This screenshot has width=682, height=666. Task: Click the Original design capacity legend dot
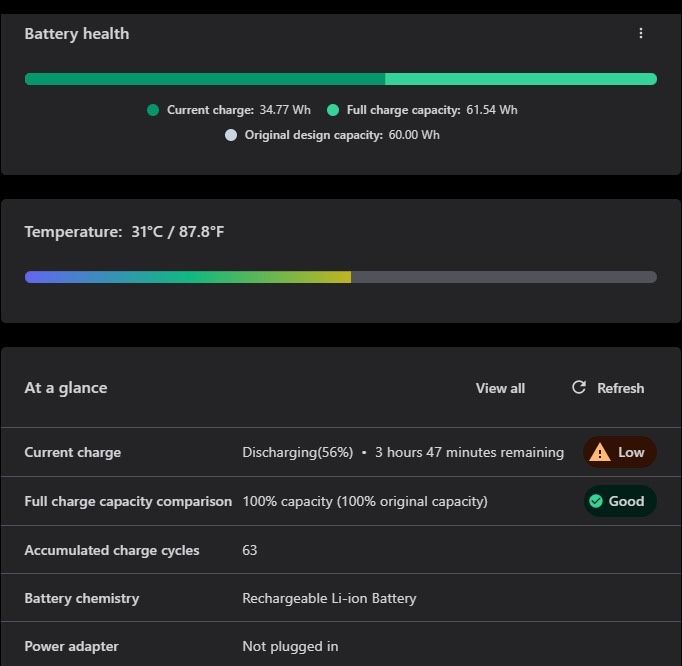point(231,135)
